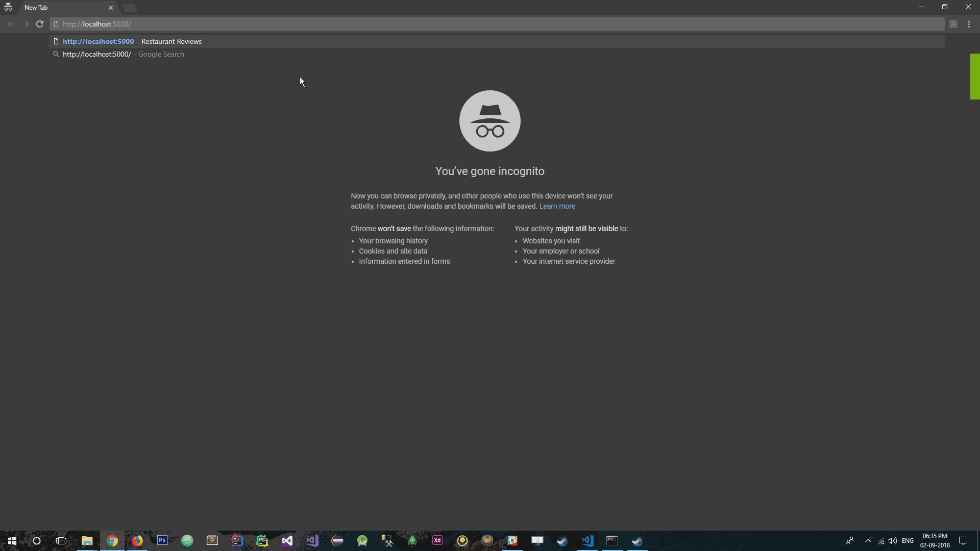
Task: Launch PyCharm from taskbar
Action: coord(262,541)
